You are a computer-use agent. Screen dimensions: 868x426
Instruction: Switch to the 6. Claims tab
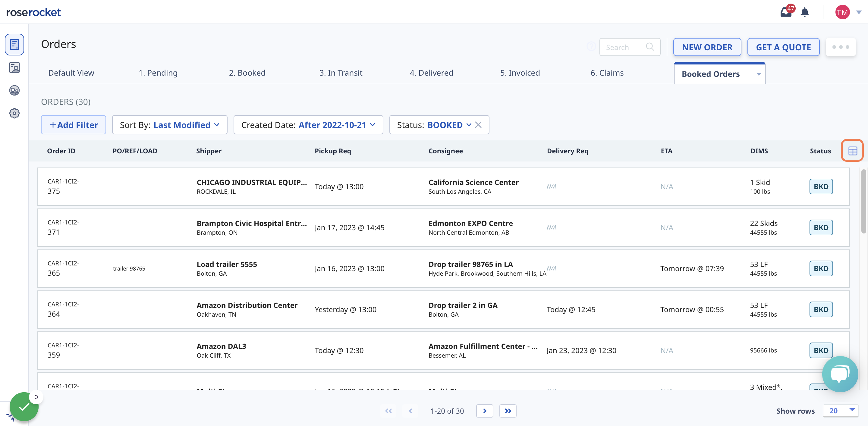(607, 73)
